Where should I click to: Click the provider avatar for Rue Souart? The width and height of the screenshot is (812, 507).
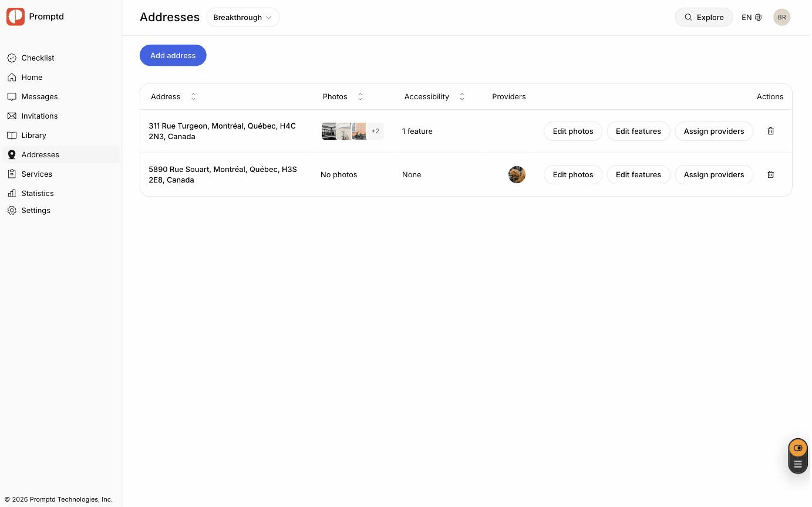(x=516, y=174)
